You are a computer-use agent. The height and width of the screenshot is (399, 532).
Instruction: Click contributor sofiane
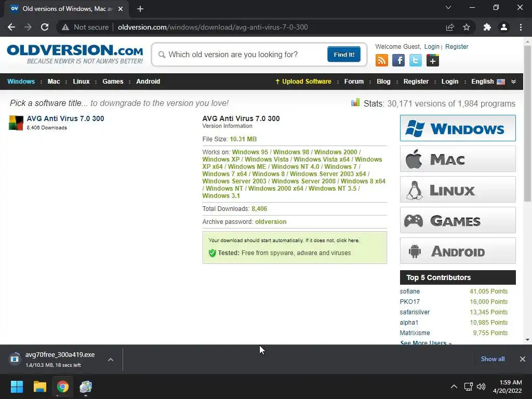pos(409,291)
